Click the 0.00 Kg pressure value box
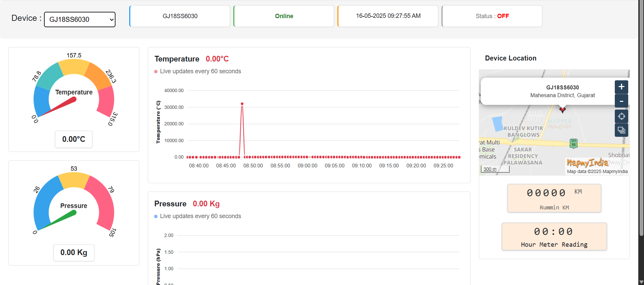This screenshot has height=285, width=644. pyautogui.click(x=74, y=252)
